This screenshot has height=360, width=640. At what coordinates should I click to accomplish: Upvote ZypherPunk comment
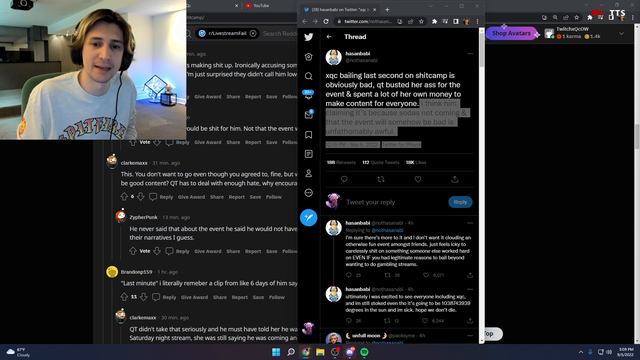(133, 251)
